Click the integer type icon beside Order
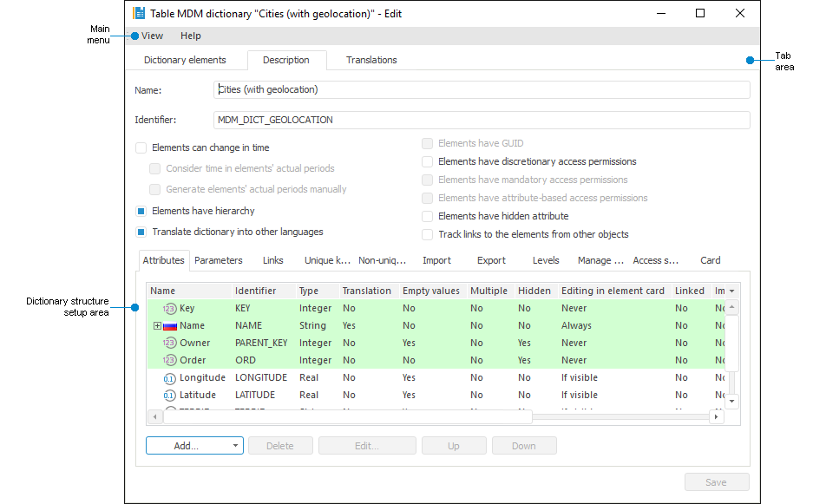Screen dimensions: 813x504 click(x=168, y=360)
